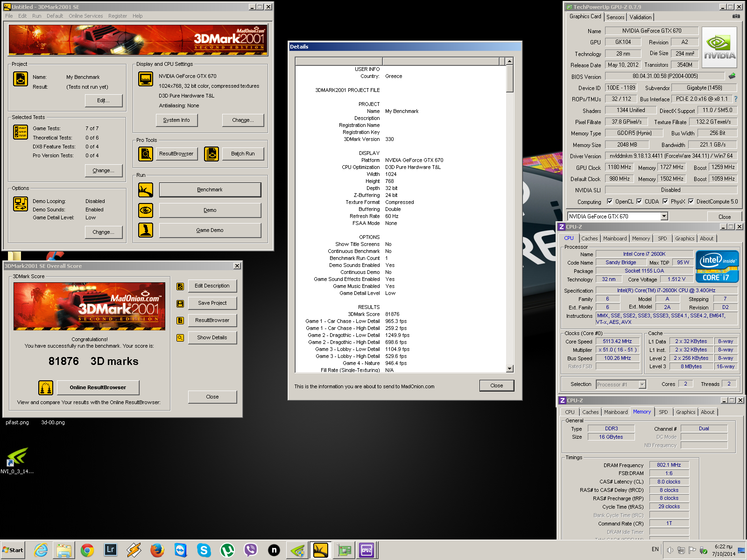Switch to the Validation tab in GPU-Z

pyautogui.click(x=641, y=17)
